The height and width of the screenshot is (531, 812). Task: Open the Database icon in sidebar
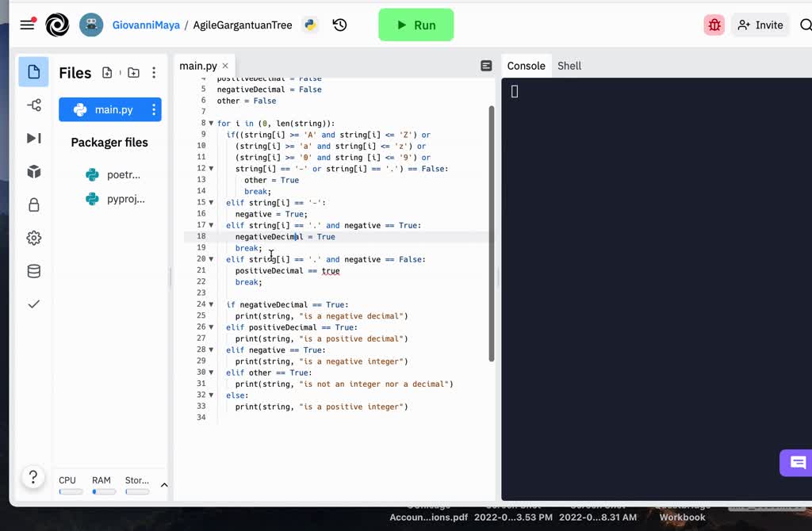[x=34, y=271]
